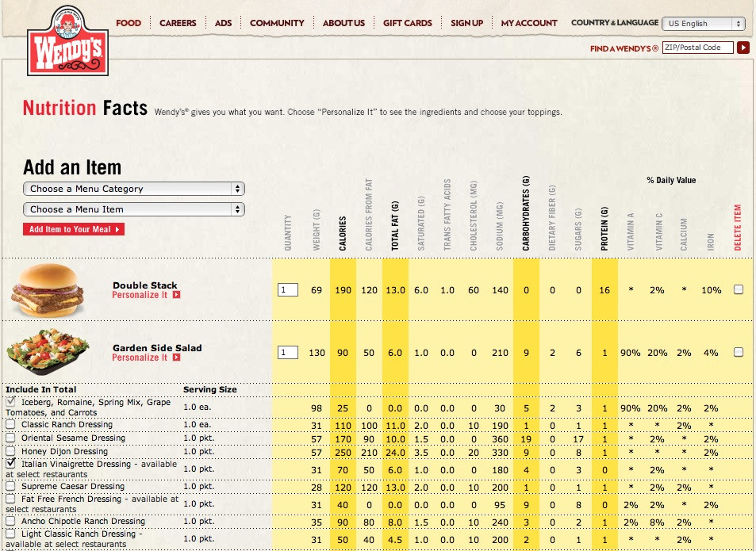Image resolution: width=756 pixels, height=551 pixels.
Task: Click Honey Dijon Dressing's calories value 250
Action: click(x=343, y=452)
